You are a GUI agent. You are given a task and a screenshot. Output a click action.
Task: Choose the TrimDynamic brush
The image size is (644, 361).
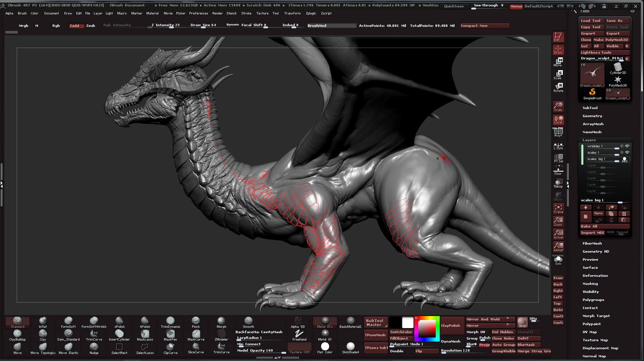click(170, 322)
